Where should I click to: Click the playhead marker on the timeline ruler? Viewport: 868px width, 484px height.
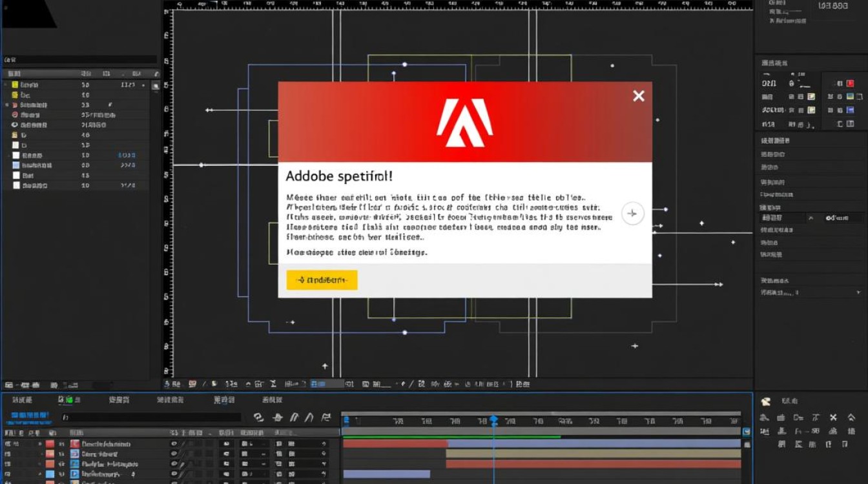[494, 421]
